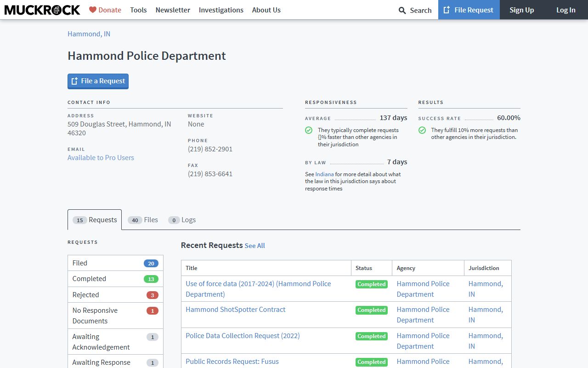Image resolution: width=588 pixels, height=368 pixels.
Task: Open the Donate link
Action: point(105,10)
